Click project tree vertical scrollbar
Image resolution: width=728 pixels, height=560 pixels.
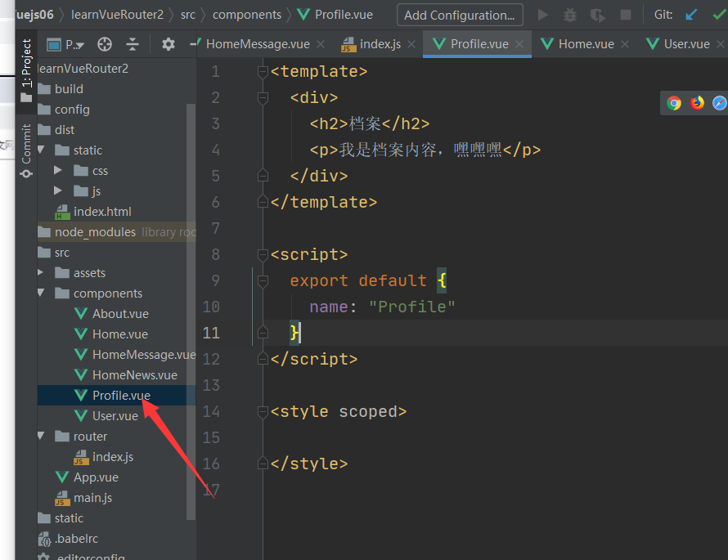(191, 311)
